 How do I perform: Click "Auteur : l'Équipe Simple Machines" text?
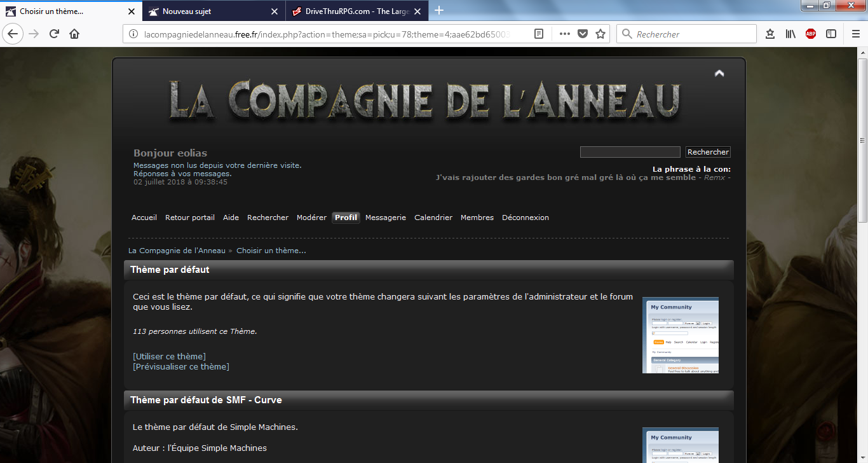[200, 448]
